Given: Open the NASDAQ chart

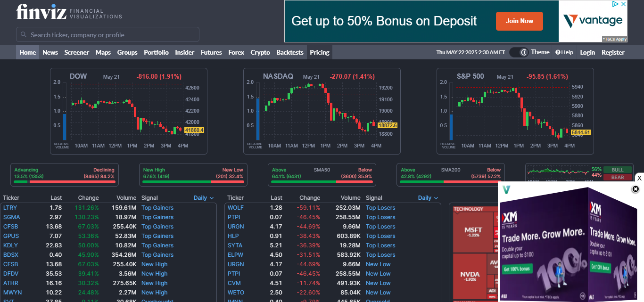Looking at the screenshot, I should 322,111.
